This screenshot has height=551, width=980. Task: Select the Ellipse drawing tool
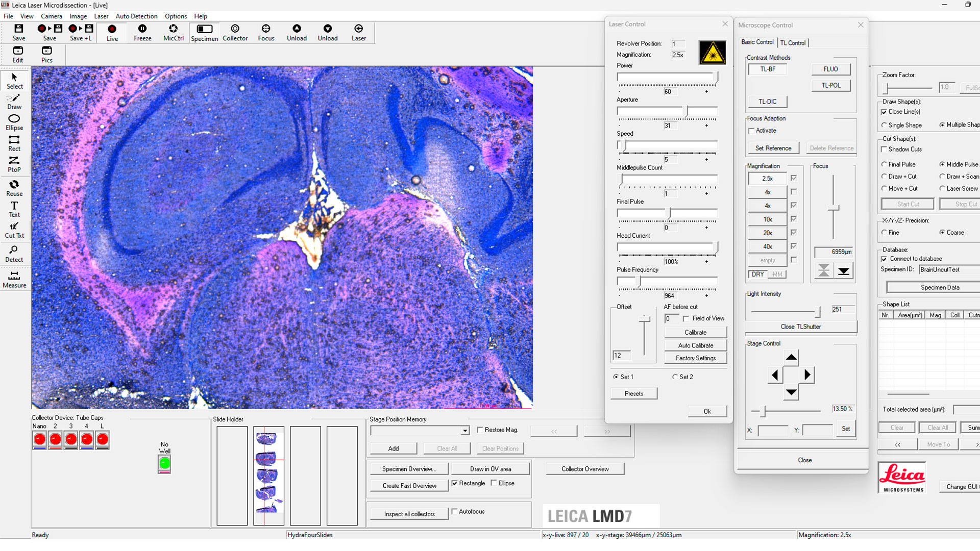click(x=14, y=122)
